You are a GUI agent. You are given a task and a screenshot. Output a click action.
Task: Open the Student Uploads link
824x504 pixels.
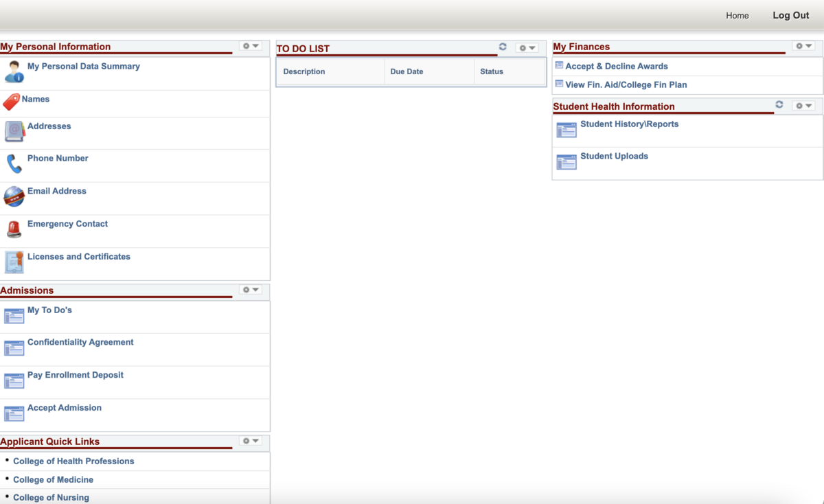[614, 157]
